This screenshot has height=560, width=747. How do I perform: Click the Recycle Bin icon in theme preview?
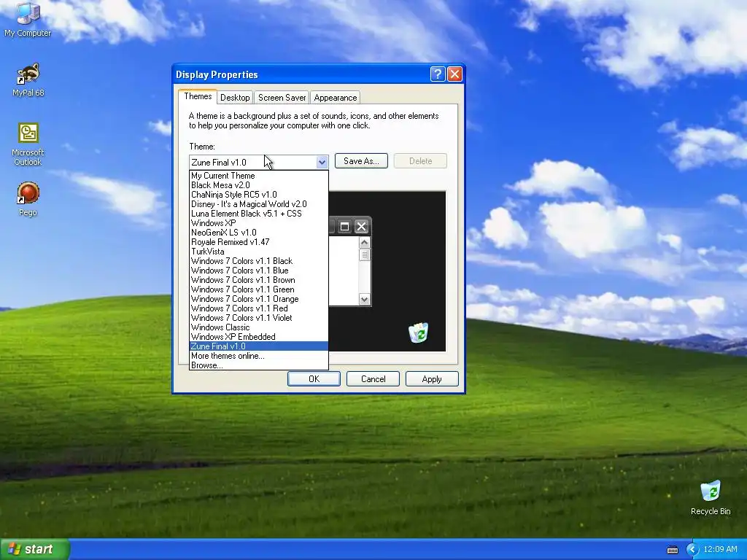(x=418, y=332)
